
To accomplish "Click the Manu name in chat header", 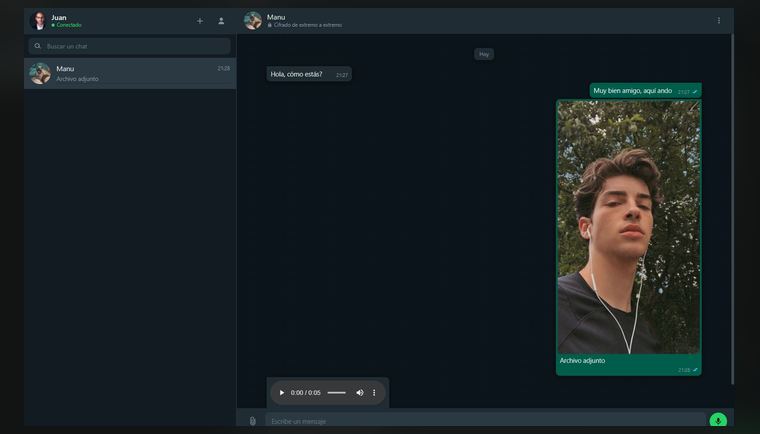I will pyautogui.click(x=276, y=17).
